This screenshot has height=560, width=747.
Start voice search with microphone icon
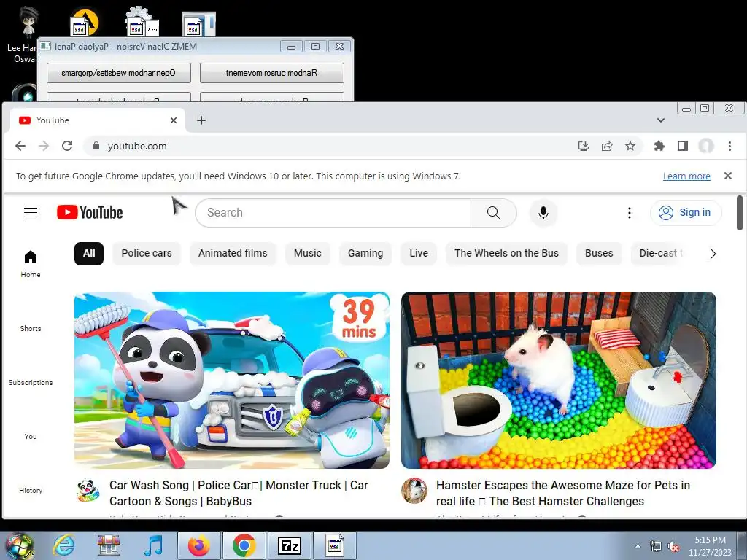point(543,212)
